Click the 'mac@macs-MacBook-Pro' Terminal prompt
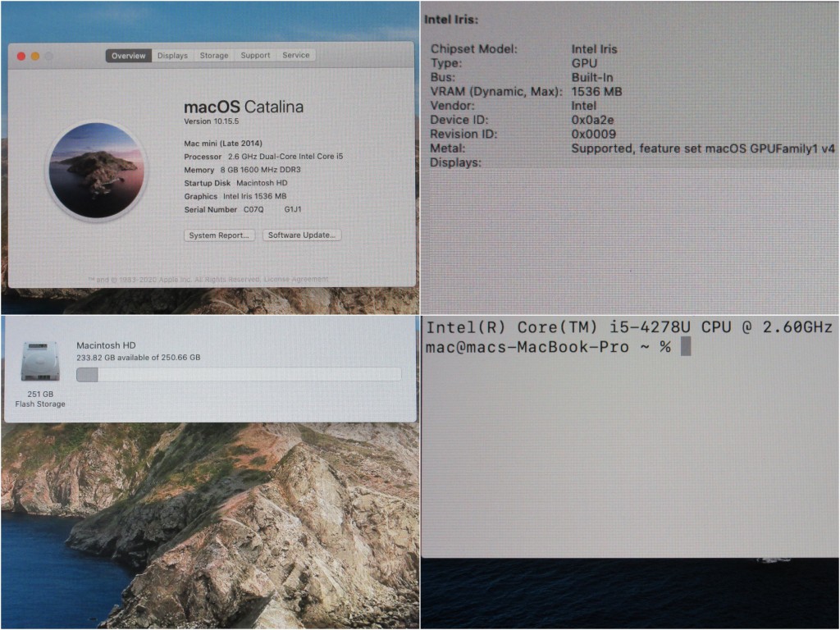The width and height of the screenshot is (840, 630). click(527, 347)
